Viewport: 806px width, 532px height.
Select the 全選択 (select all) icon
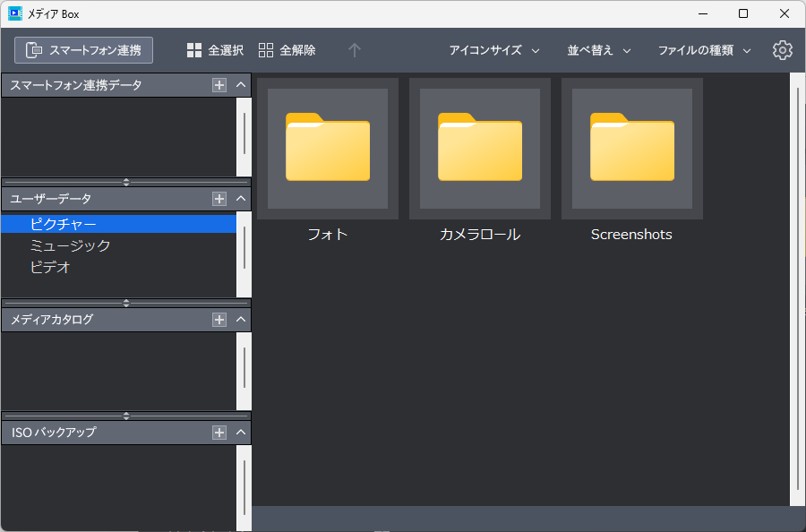tap(194, 50)
